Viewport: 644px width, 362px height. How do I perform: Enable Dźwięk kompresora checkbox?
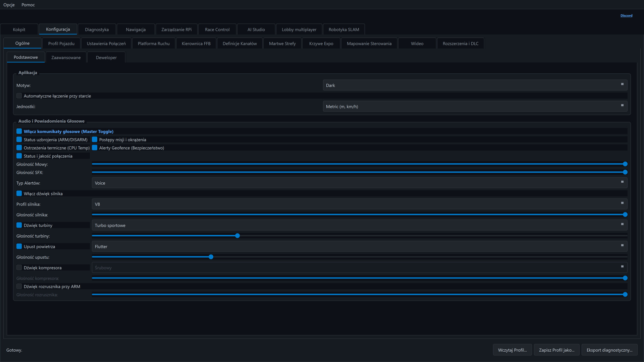[x=19, y=267]
